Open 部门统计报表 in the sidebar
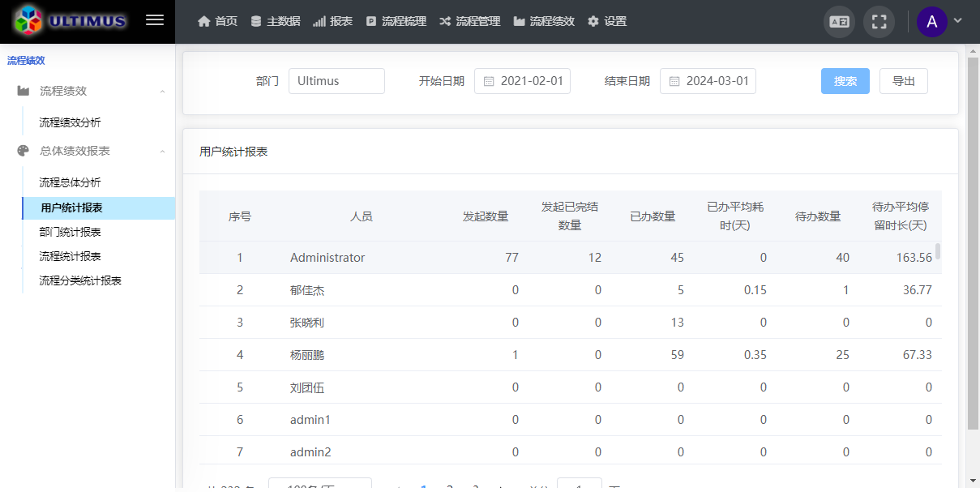This screenshot has width=980, height=492. (71, 232)
